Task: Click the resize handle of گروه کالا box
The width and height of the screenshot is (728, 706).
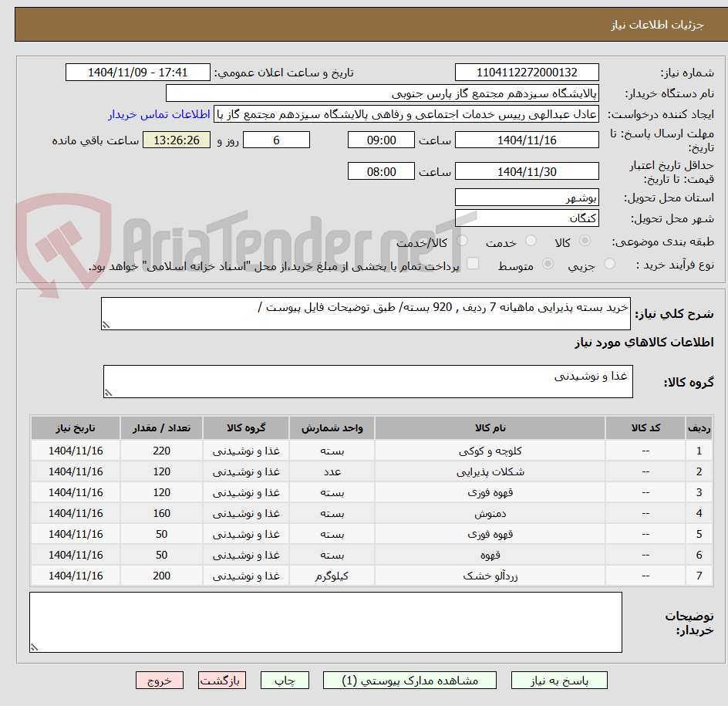Action: click(108, 393)
